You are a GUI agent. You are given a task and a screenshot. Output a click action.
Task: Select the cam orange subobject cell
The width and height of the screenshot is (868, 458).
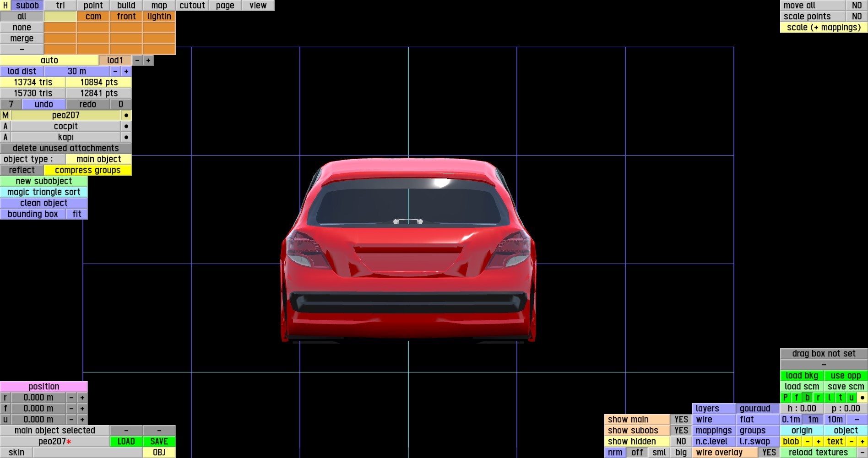tap(93, 16)
